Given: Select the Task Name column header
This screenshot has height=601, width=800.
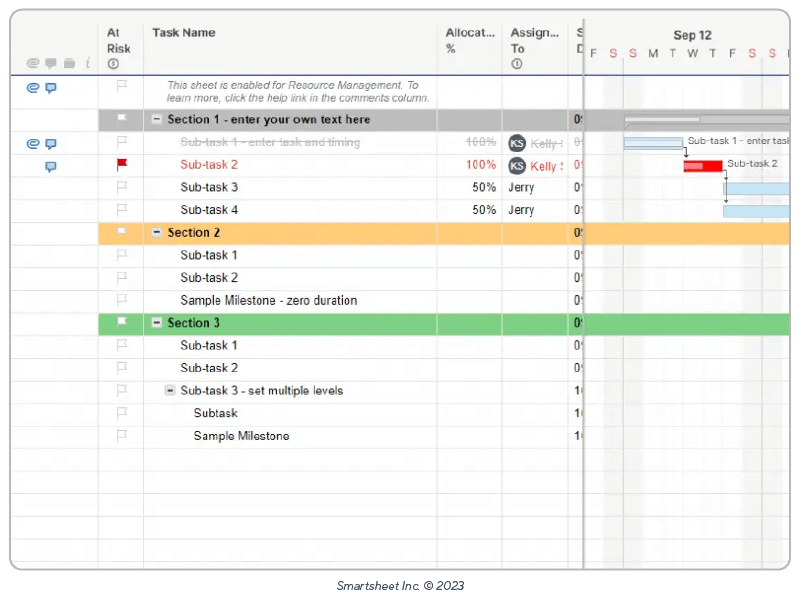Looking at the screenshot, I should pyautogui.click(x=184, y=33).
